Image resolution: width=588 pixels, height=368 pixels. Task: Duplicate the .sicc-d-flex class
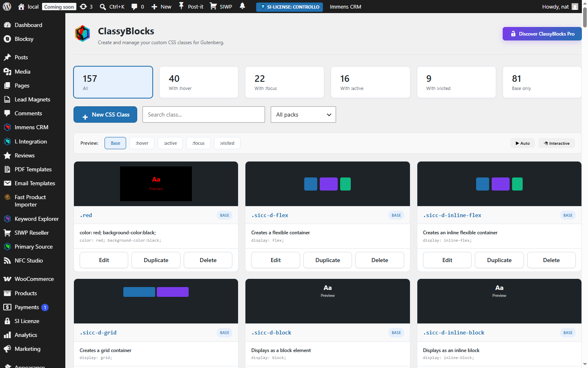(x=327, y=260)
